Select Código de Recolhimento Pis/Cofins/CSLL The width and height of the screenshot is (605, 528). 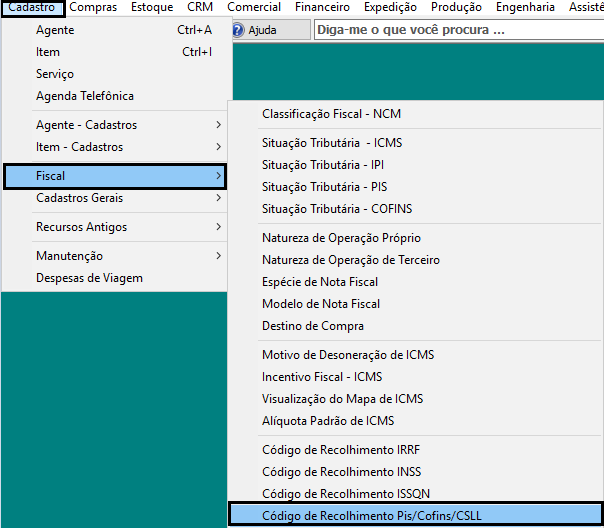click(x=416, y=515)
